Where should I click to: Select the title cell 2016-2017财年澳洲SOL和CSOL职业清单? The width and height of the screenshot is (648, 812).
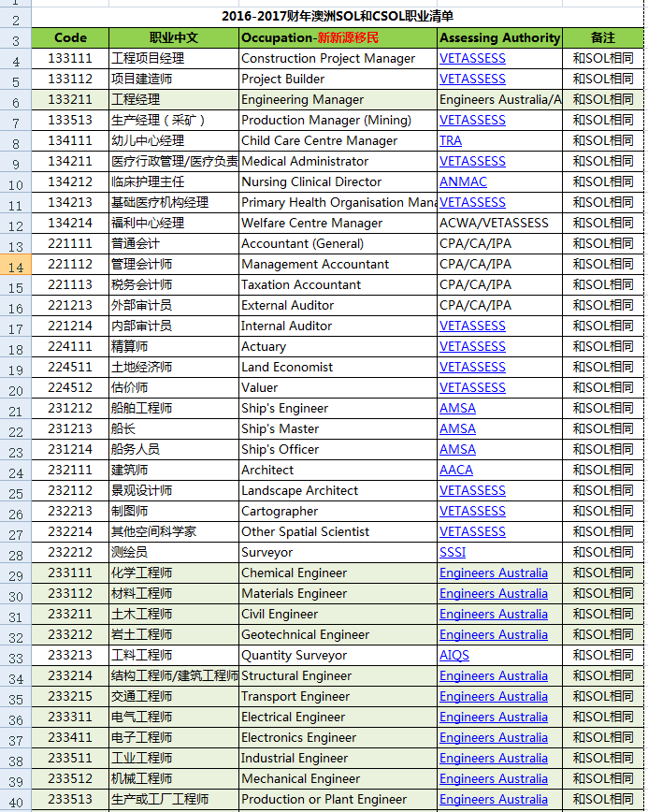[x=338, y=17]
